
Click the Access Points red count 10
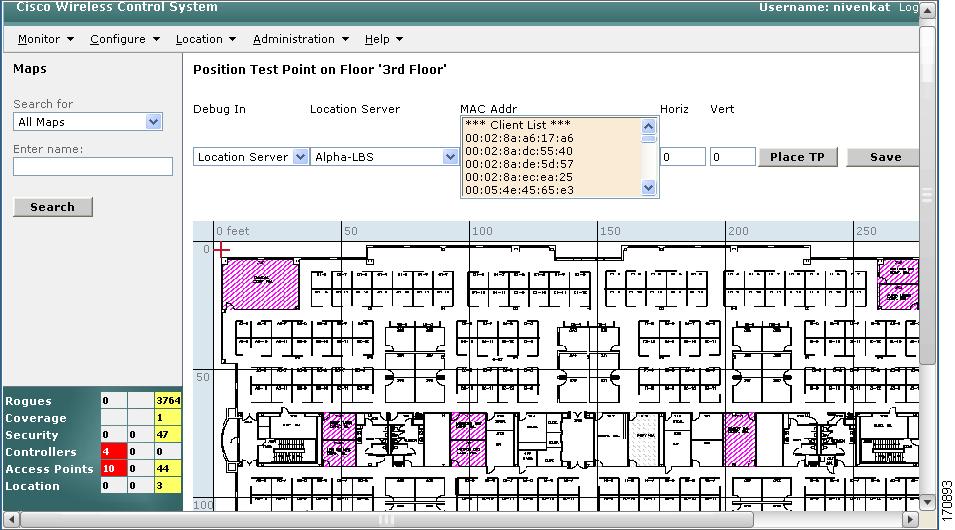pos(114,468)
